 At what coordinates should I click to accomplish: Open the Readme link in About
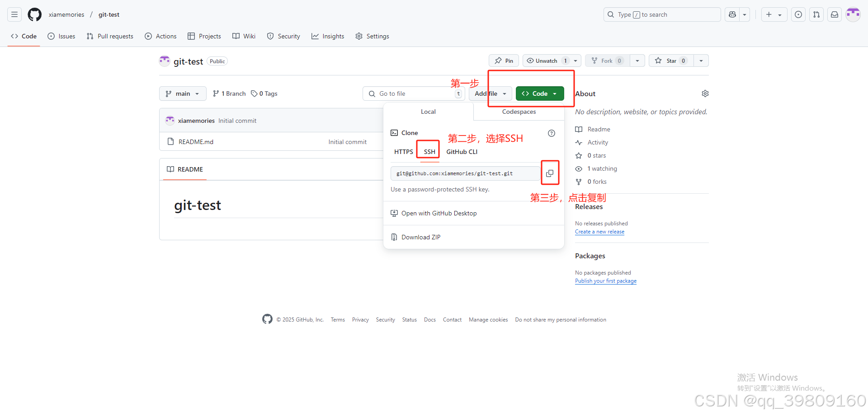[593, 129]
